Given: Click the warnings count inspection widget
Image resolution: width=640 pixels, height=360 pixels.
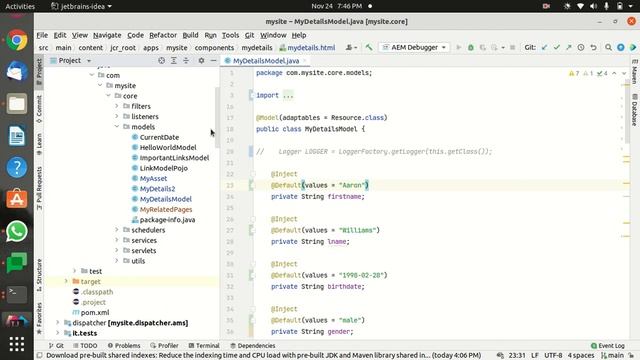Looking at the screenshot, I should 574,73.
